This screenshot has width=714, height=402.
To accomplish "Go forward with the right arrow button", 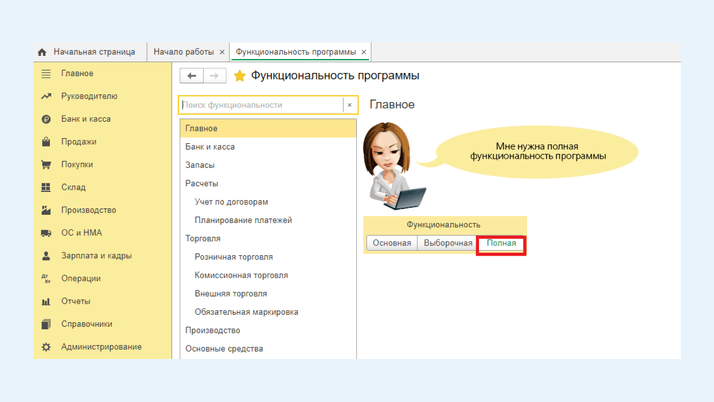I will tap(214, 76).
